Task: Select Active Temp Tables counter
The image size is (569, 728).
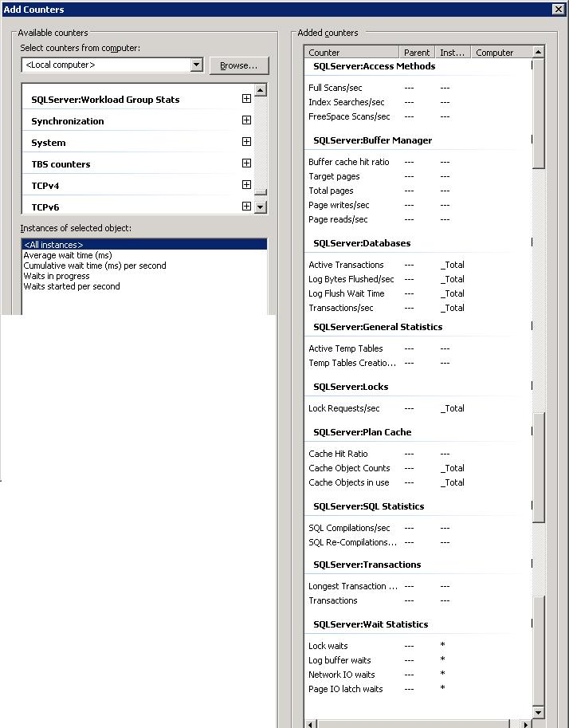Action: [346, 348]
